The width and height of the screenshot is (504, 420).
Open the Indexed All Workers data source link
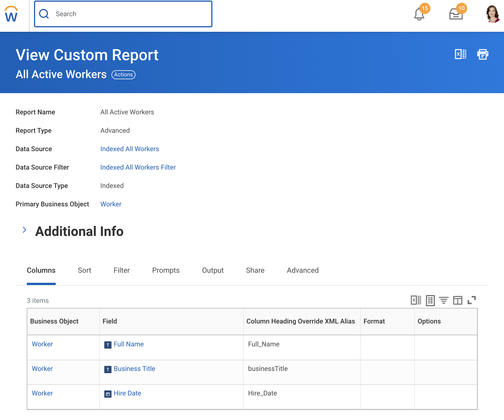129,149
